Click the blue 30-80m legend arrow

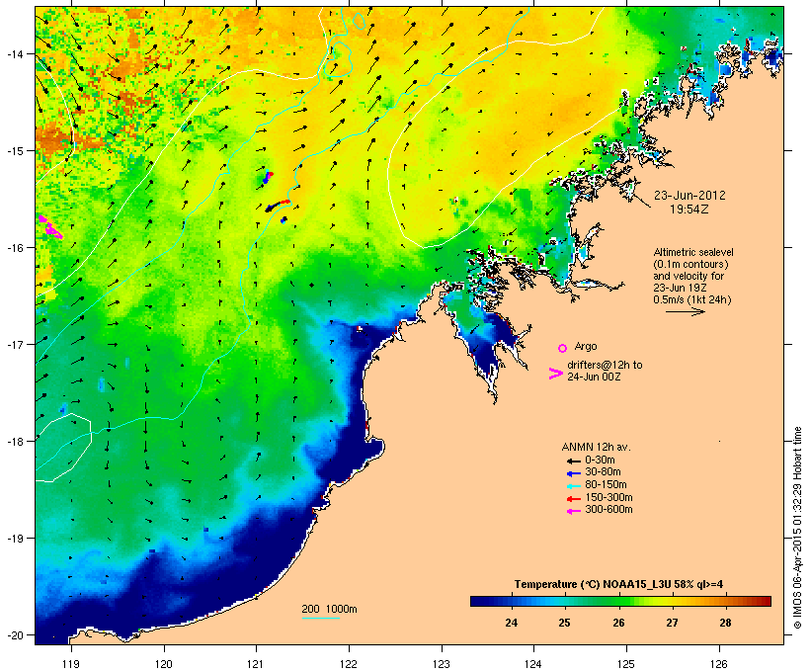(x=573, y=473)
